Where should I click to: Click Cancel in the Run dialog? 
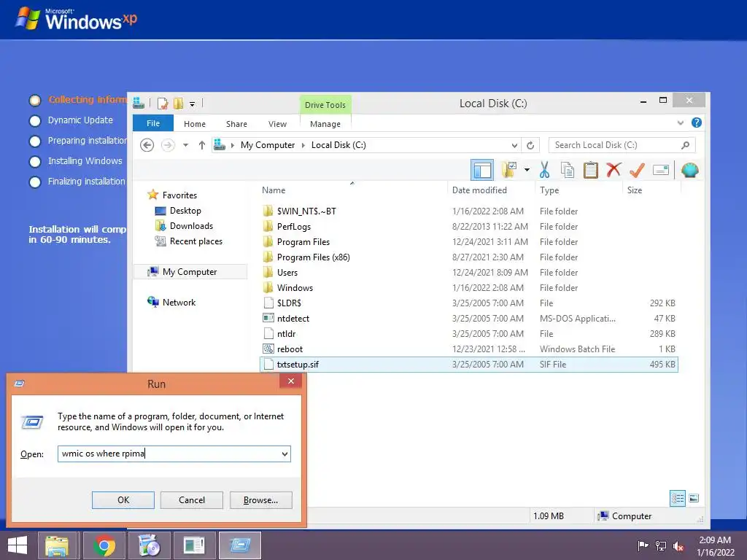(x=192, y=500)
